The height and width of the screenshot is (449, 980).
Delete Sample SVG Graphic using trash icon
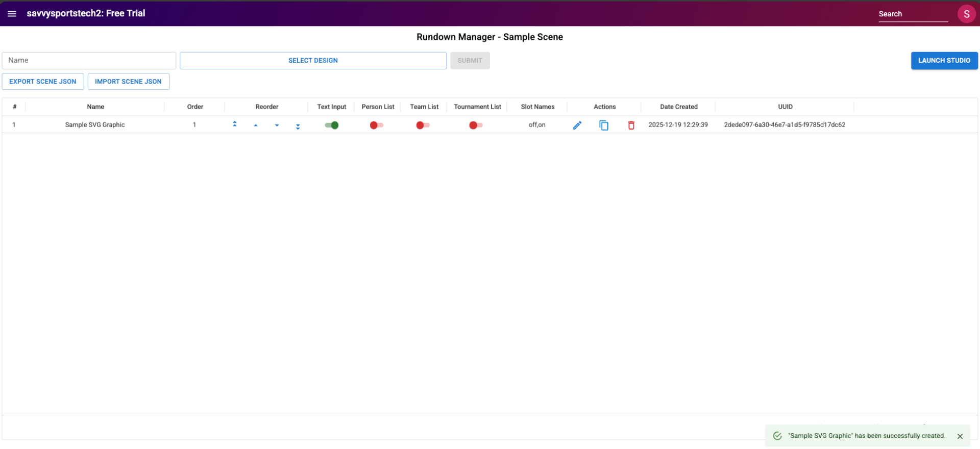pos(631,125)
